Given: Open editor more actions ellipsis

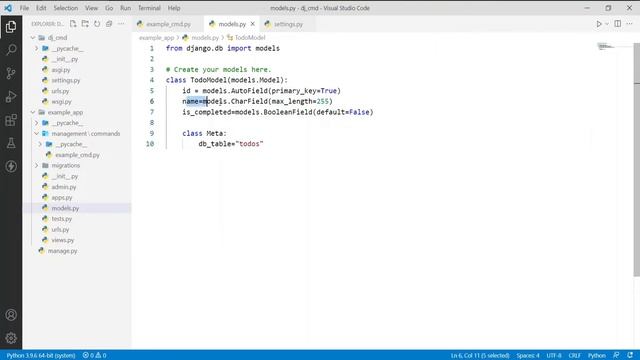Looking at the screenshot, I should [629, 24].
